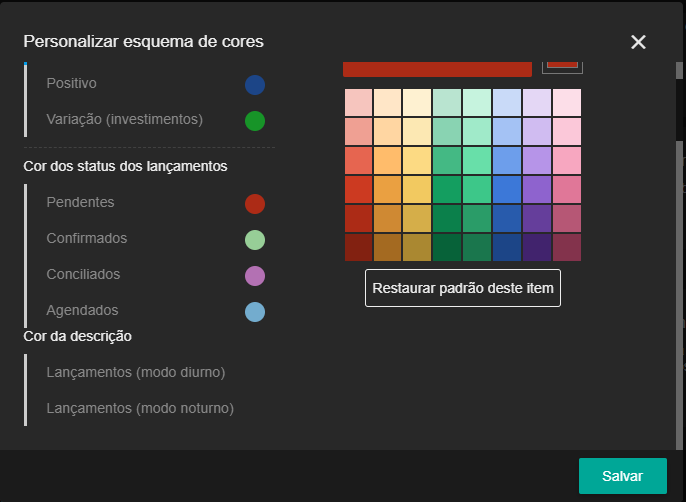Select the light green Confirmados color circle
The width and height of the screenshot is (686, 502).
click(x=255, y=240)
